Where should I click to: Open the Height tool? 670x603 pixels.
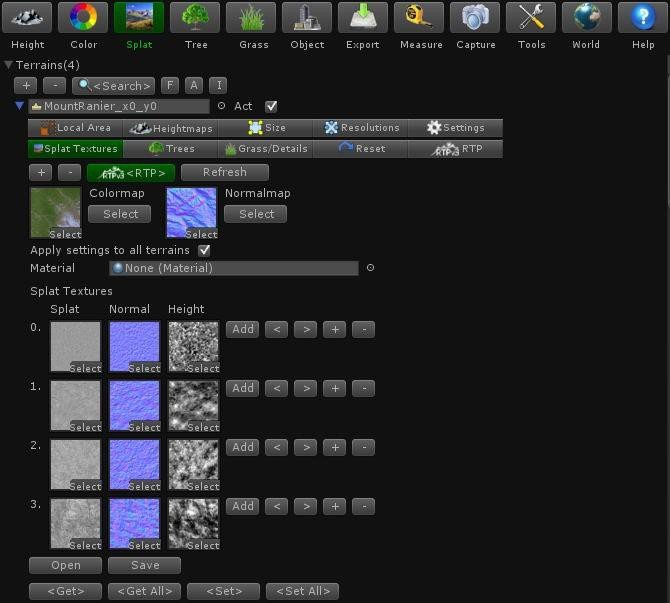click(x=27, y=18)
